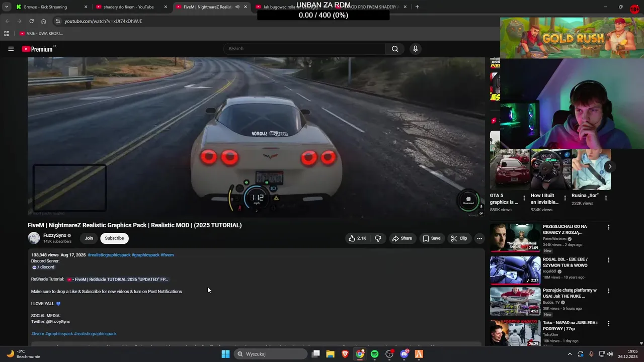Screen dimensions: 644x362
Task: Open the weather widget -3°C Bezchmurnie
Action: (23, 354)
